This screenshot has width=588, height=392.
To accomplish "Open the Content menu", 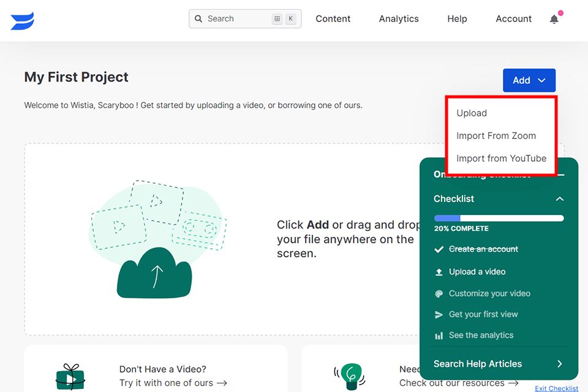I will point(333,19).
